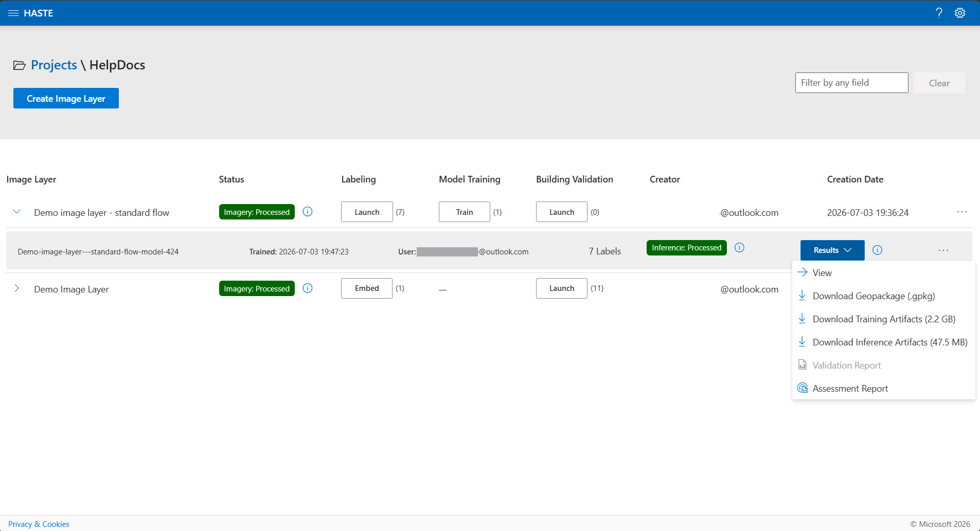Click the HASTE app title

point(39,13)
